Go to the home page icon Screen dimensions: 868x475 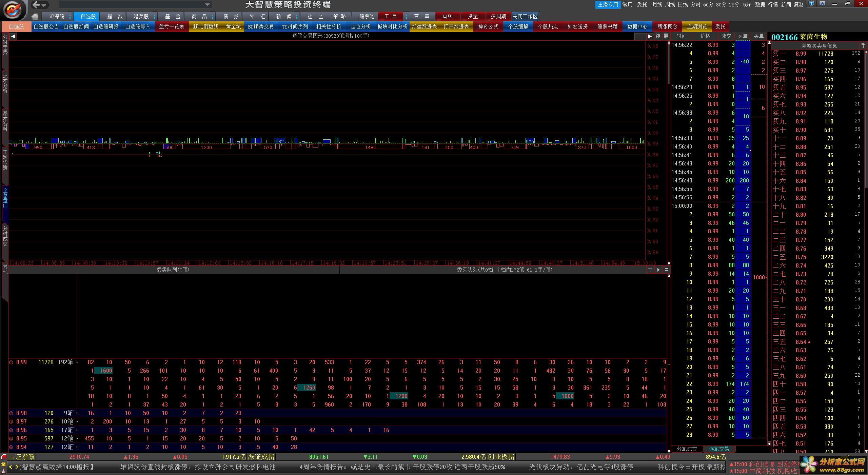pos(35,17)
